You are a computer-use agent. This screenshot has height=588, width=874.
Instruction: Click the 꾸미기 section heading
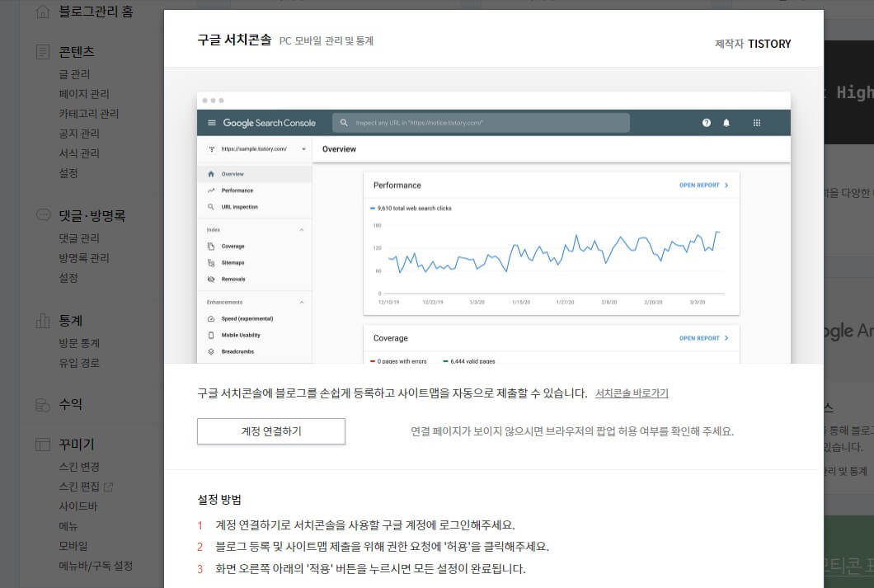point(77,445)
